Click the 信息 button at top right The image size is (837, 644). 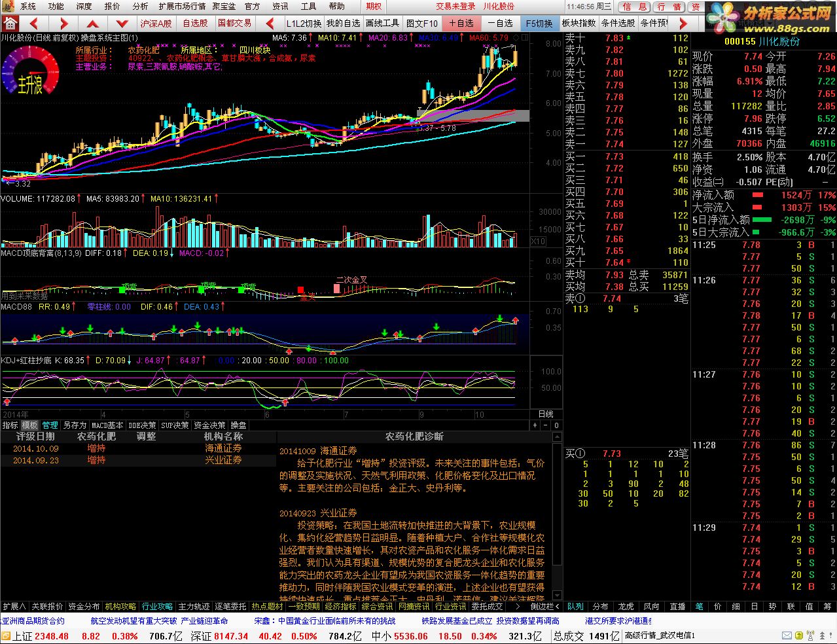coord(635,7)
